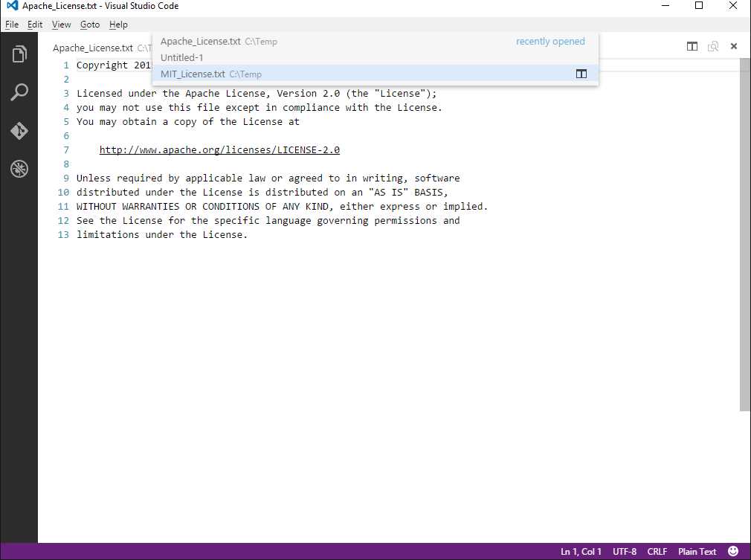
Task: Open the Goto menu
Action: tap(89, 24)
